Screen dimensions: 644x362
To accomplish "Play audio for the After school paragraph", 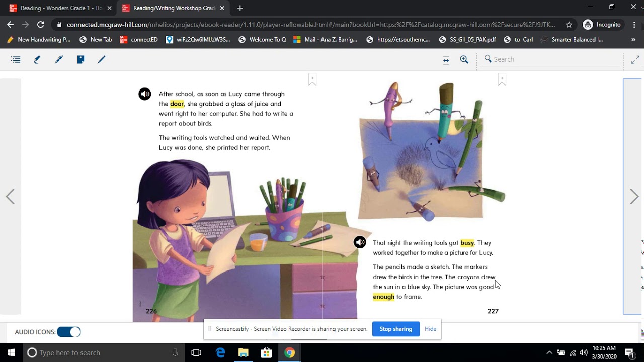I will click(145, 94).
